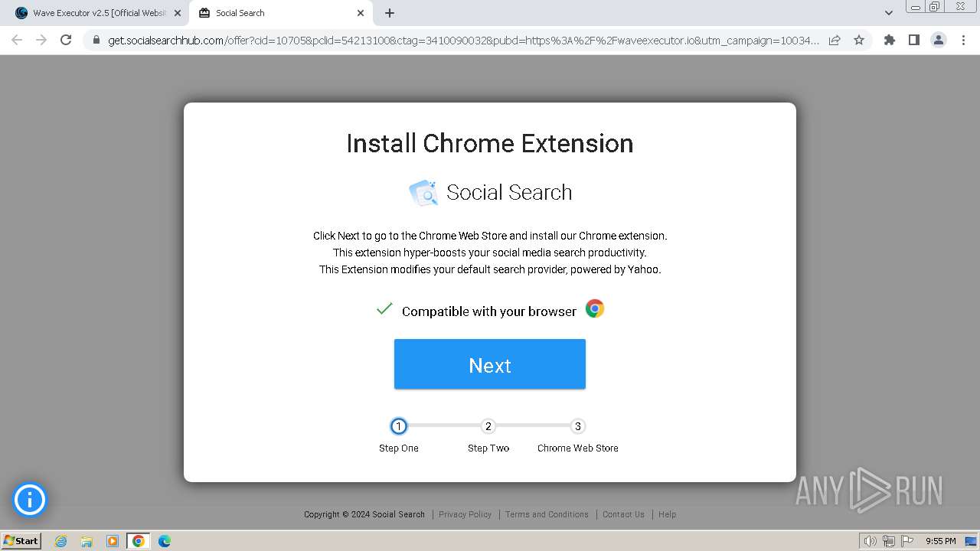
Task: Open the Extensions puzzle icon
Action: click(x=889, y=40)
